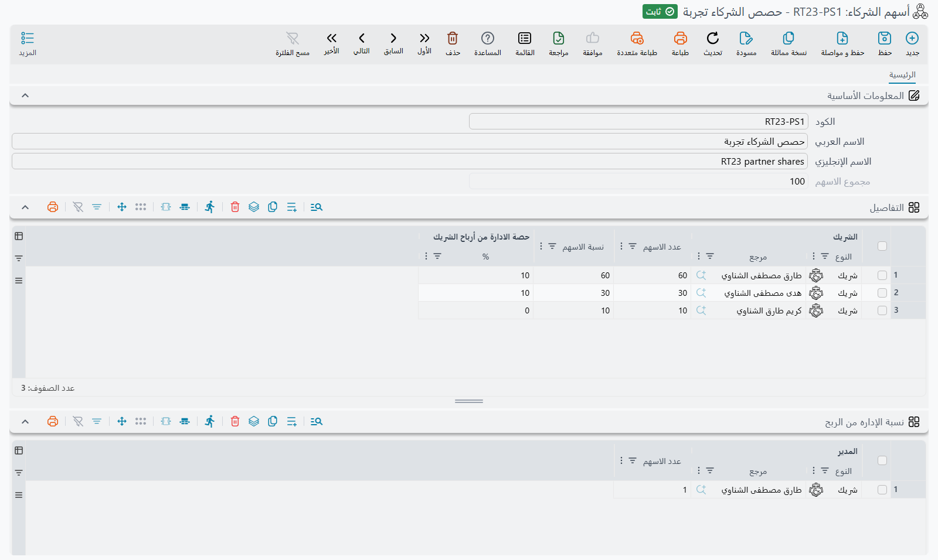Click the مسودة draft icon
The width and height of the screenshot is (938, 560).
(746, 39)
